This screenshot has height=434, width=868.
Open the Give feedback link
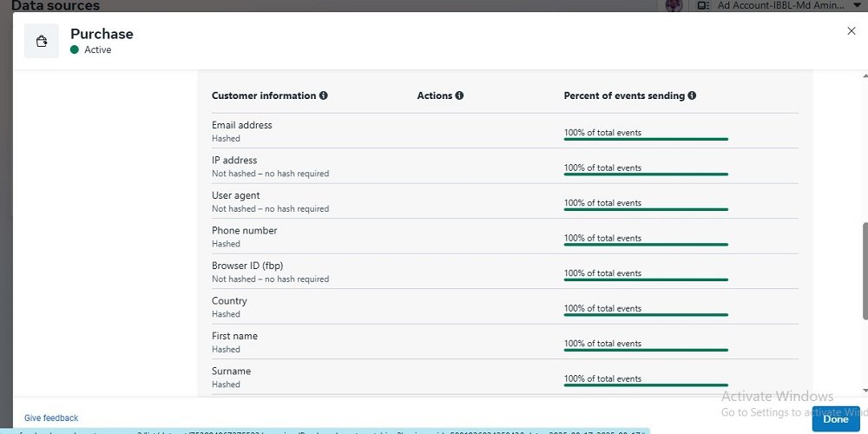click(51, 418)
